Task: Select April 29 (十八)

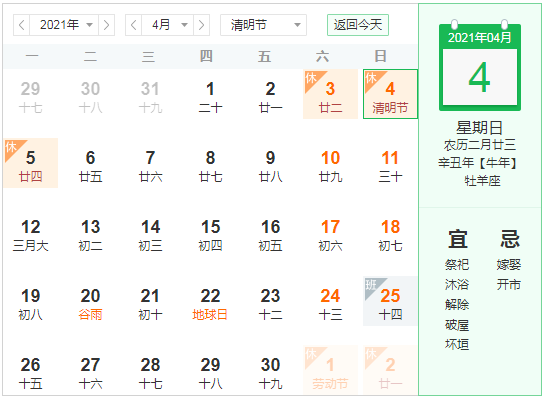Action: pyautogui.click(x=210, y=370)
